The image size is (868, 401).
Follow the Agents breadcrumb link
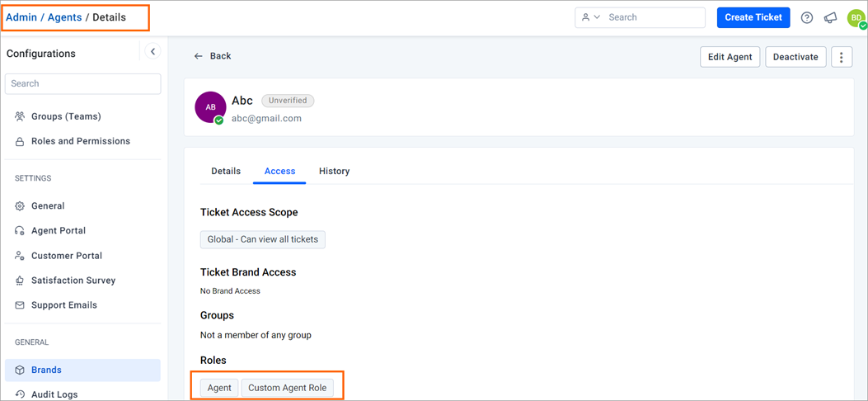[x=65, y=17]
